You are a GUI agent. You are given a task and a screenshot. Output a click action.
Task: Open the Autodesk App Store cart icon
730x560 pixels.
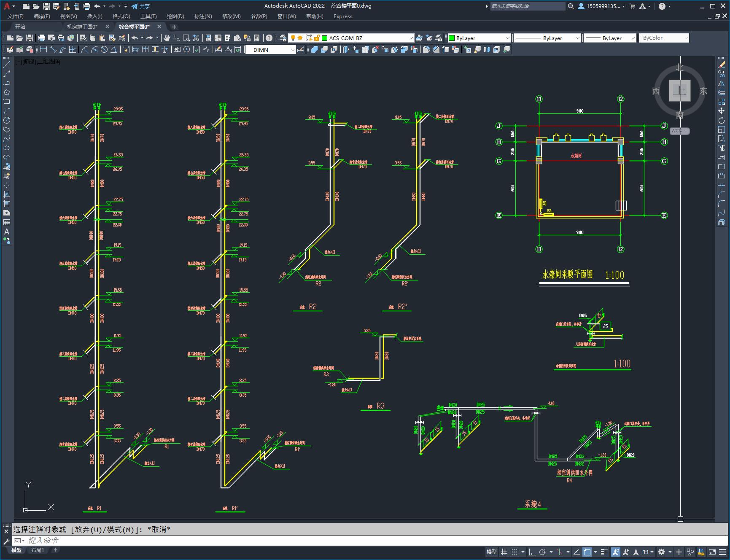[x=632, y=6]
